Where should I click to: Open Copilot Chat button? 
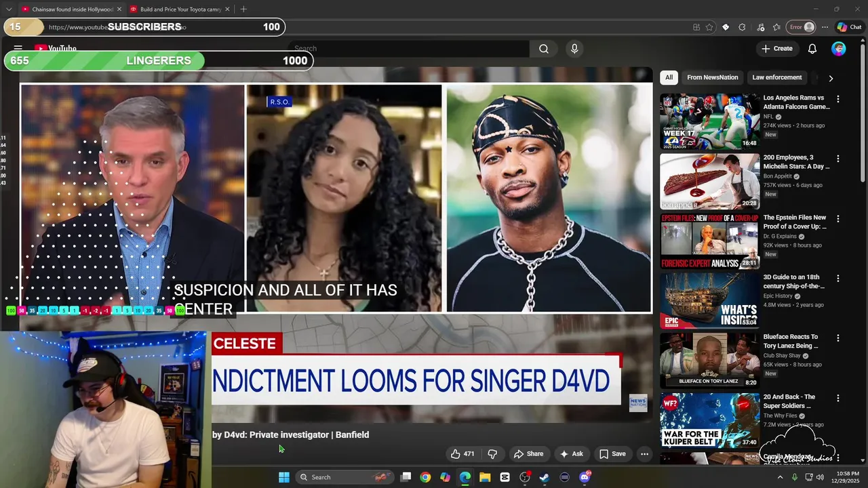coord(849,27)
